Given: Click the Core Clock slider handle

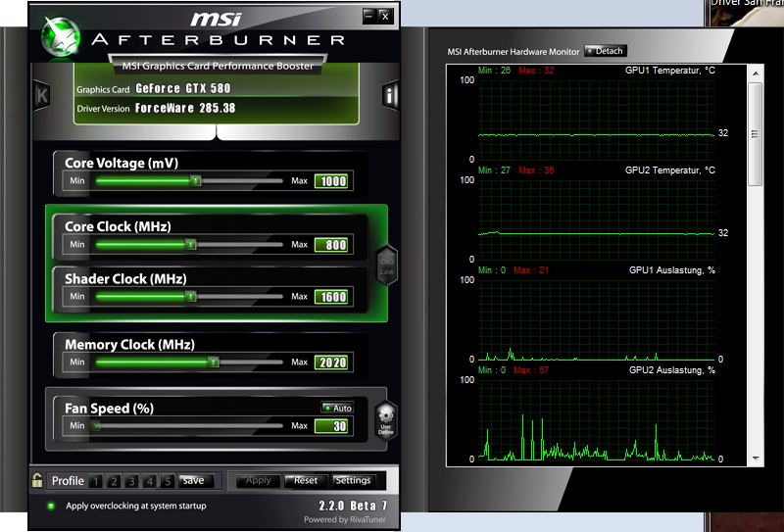Looking at the screenshot, I should click(190, 244).
